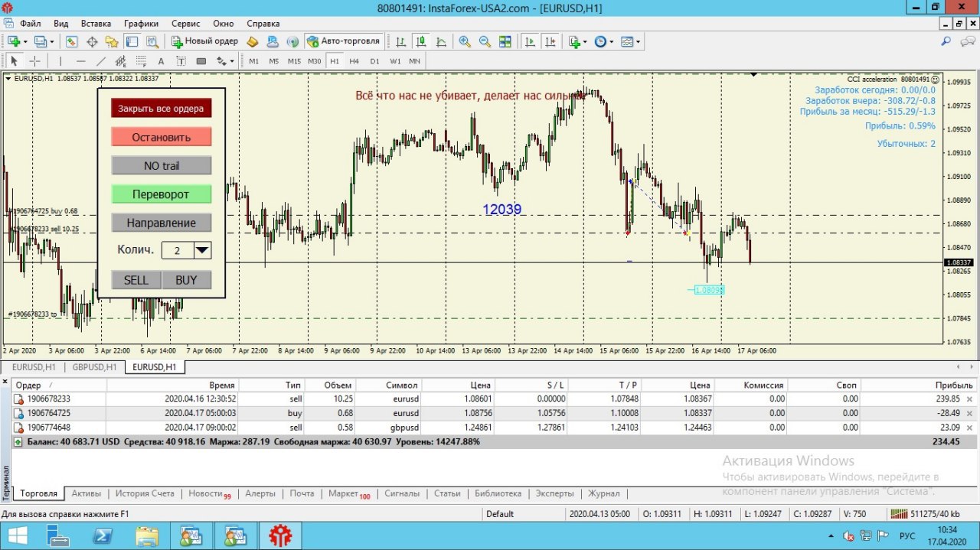The height and width of the screenshot is (550, 980).
Task: Open the Profiles toolbar icon
Action: (x=40, y=41)
